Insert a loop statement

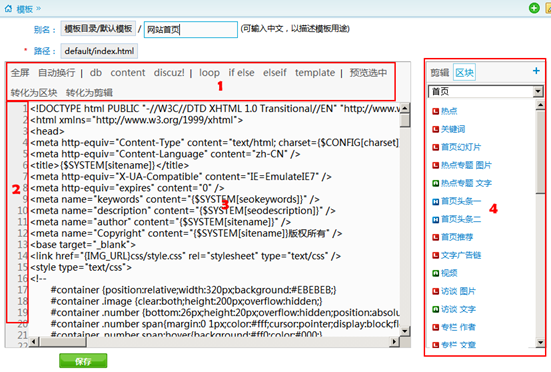209,73
